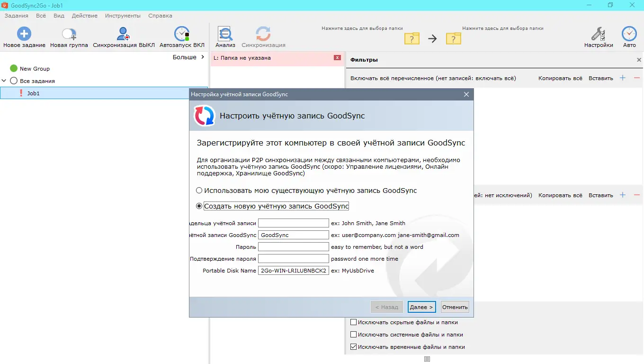Click the 'L: Папка не указана' message
Image resolution: width=644 pixels, height=364 pixels.
[242, 58]
